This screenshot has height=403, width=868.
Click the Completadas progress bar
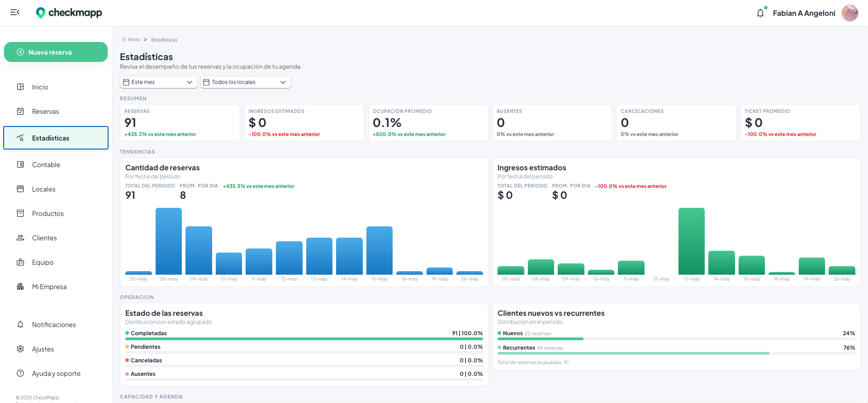304,339
